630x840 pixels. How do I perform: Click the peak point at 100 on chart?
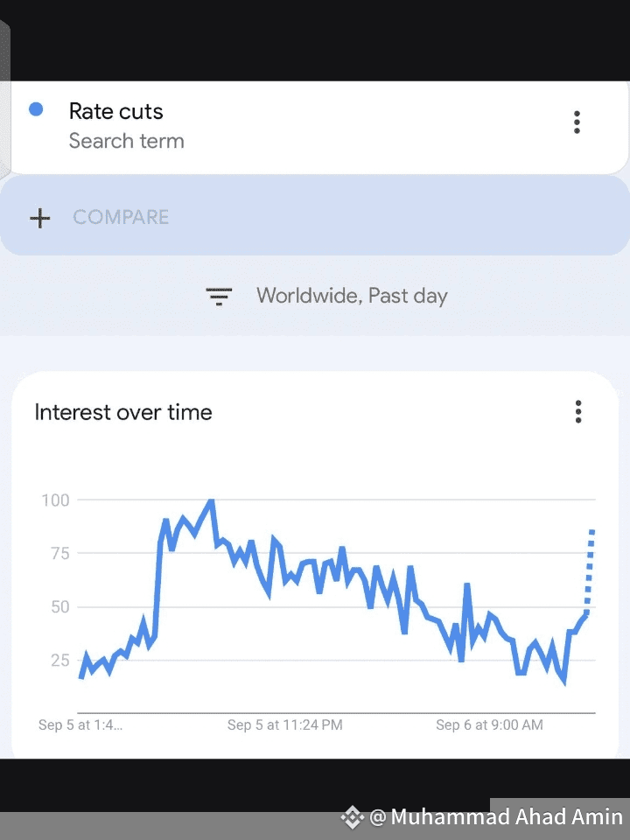(x=211, y=501)
